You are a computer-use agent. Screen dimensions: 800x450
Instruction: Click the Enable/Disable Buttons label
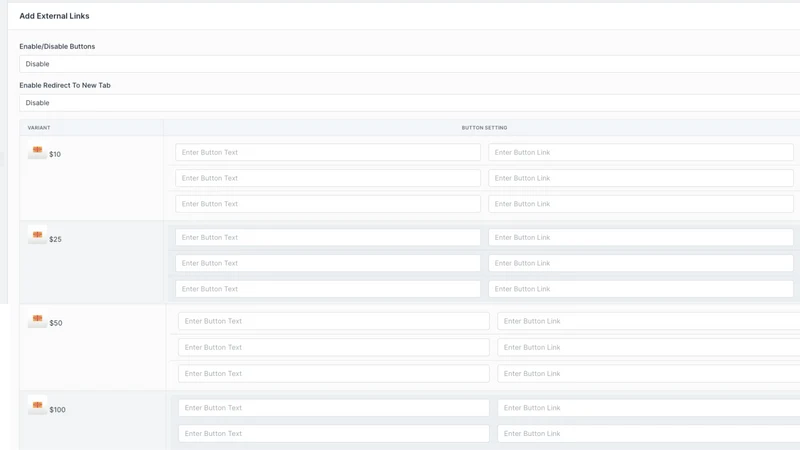coord(57,46)
